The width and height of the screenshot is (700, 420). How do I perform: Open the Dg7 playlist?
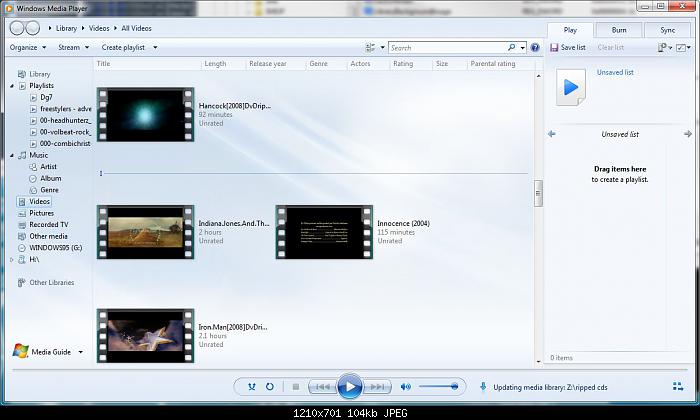[42, 97]
